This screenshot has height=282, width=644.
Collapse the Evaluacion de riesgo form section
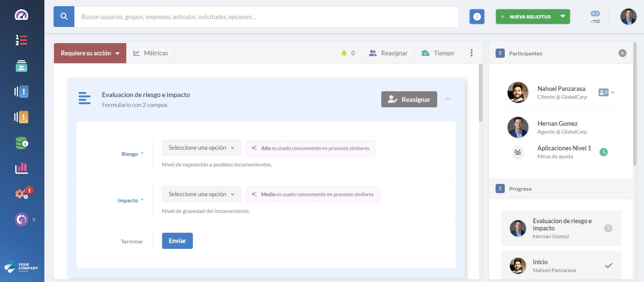(x=448, y=99)
